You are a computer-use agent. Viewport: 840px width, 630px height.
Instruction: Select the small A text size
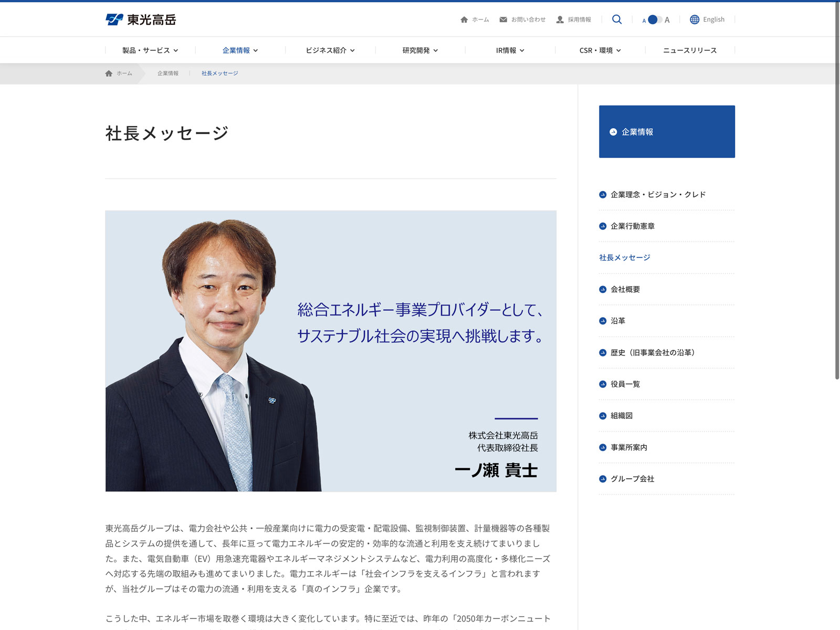tap(644, 20)
